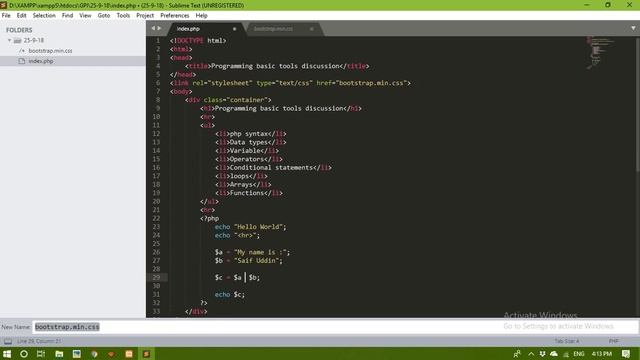Open File Explorer from the taskbar
This screenshot has height=360, width=640.
pos(59,353)
